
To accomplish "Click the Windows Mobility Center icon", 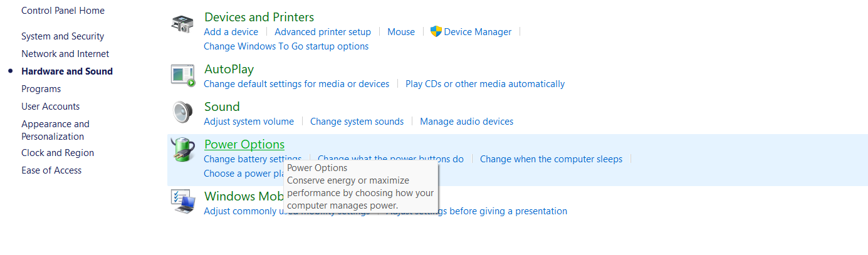I will 182,202.
